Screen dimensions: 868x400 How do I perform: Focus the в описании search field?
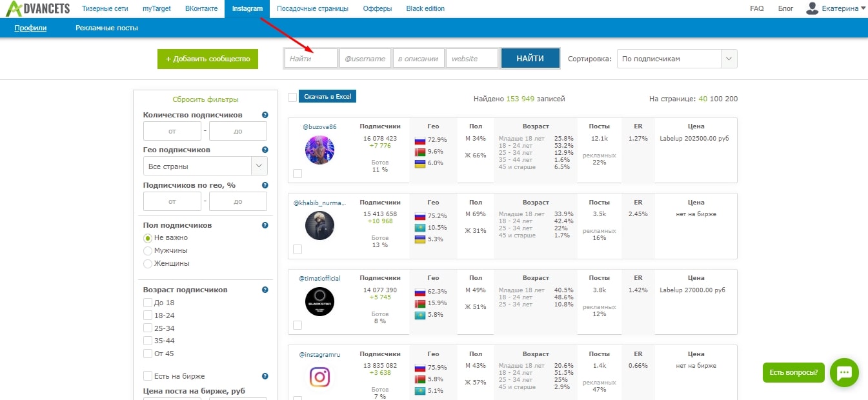tap(418, 58)
